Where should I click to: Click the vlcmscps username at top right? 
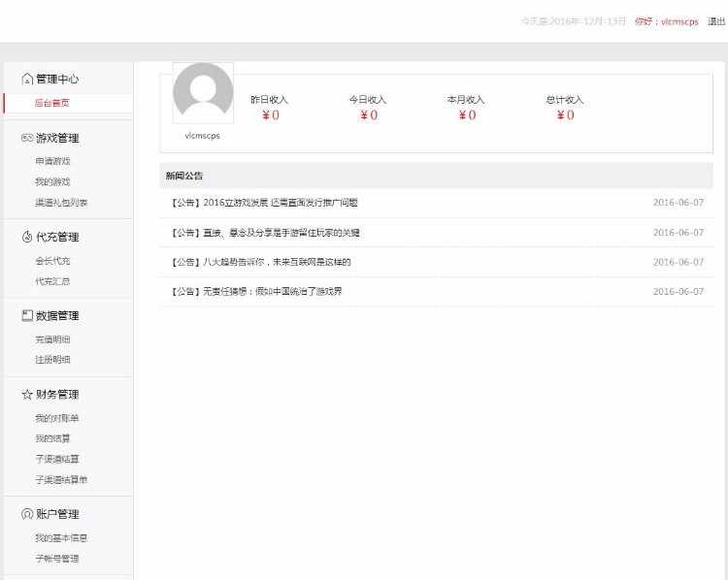coord(679,21)
